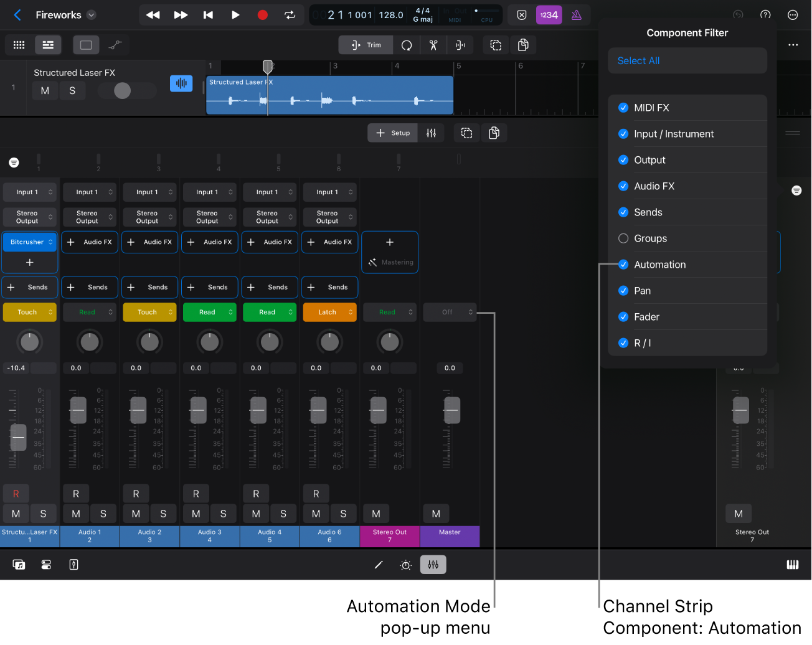Uncheck the Output component
Screen dimensions: 812x645
click(623, 160)
